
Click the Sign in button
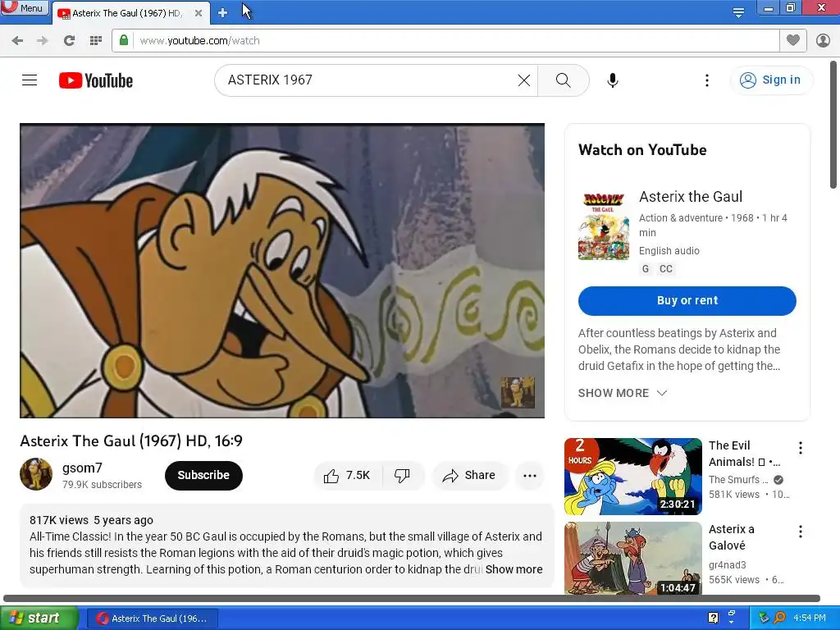771,80
